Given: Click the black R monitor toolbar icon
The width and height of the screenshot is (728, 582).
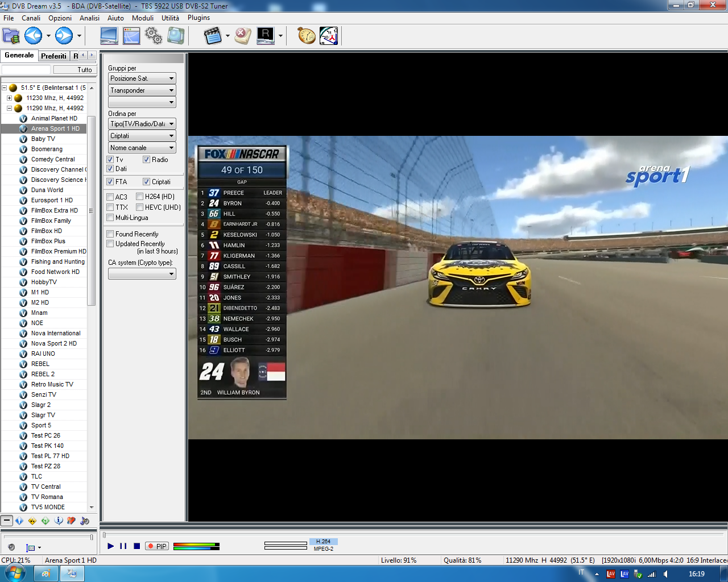Looking at the screenshot, I should click(x=266, y=36).
